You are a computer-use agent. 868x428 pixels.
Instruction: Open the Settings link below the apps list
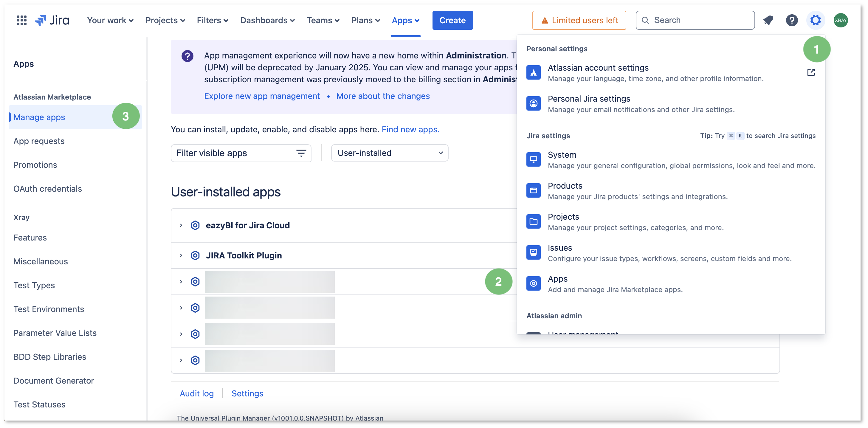[247, 394]
